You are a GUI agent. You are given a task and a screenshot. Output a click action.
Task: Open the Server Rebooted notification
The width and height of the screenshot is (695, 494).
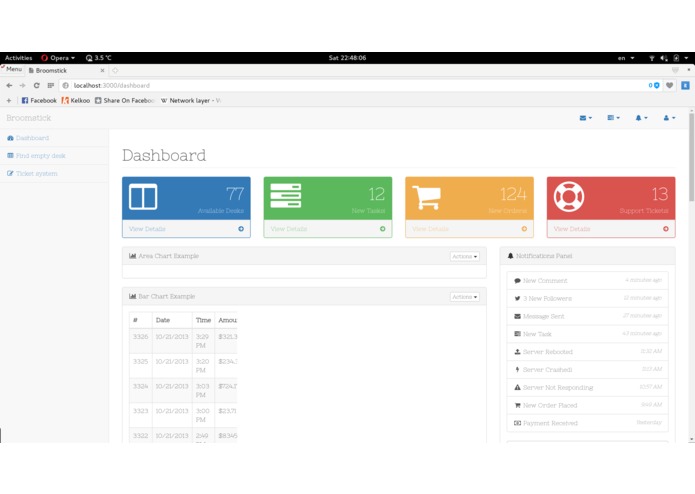point(587,352)
